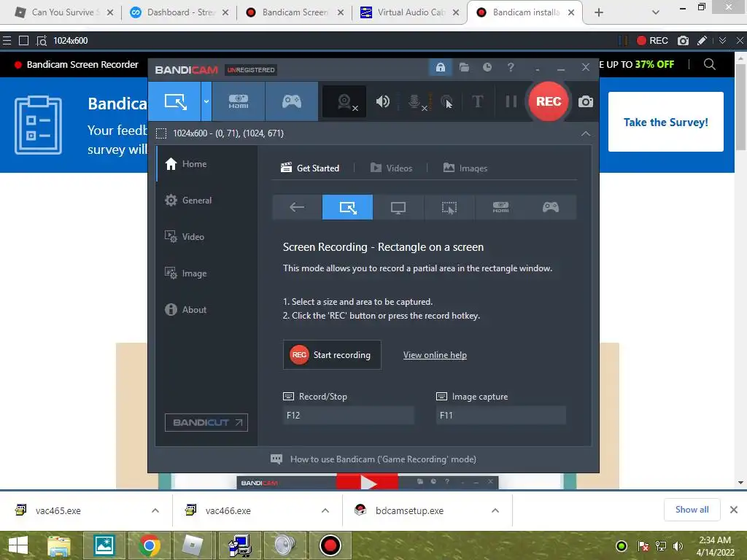The image size is (747, 560).
Task: Toggle speaker sound icon
Action: coord(382,101)
